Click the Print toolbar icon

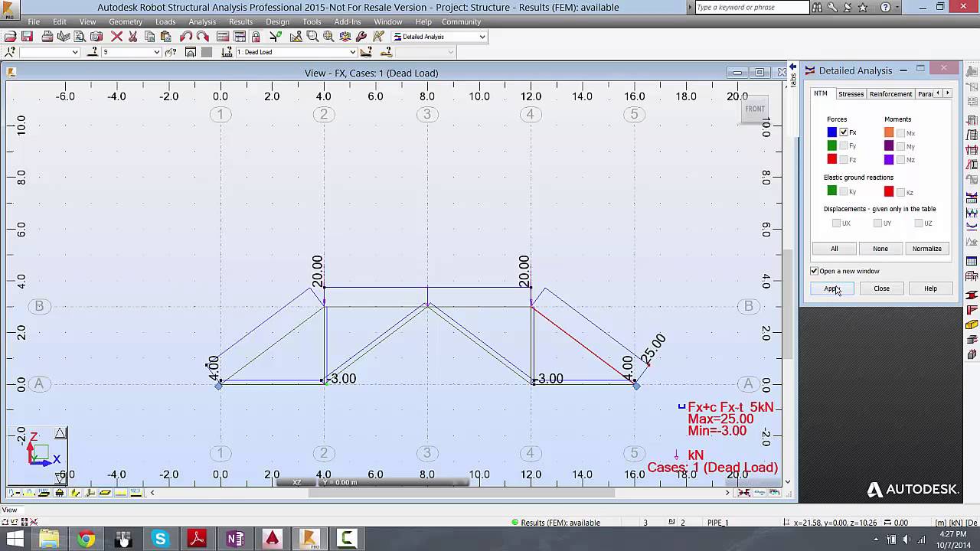47,37
